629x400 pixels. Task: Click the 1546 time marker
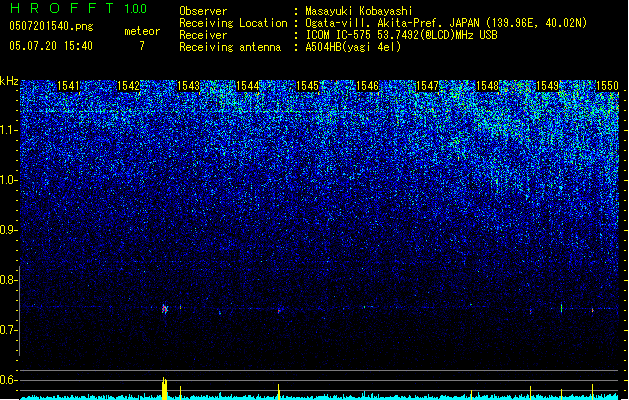(367, 86)
